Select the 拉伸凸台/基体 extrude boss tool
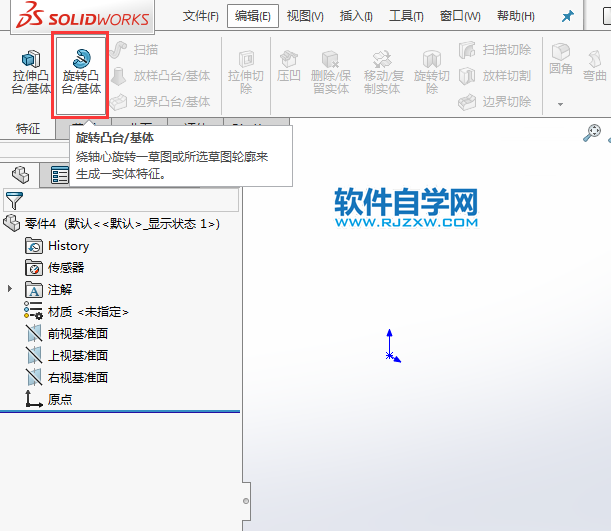611x531 pixels. pos(30,72)
